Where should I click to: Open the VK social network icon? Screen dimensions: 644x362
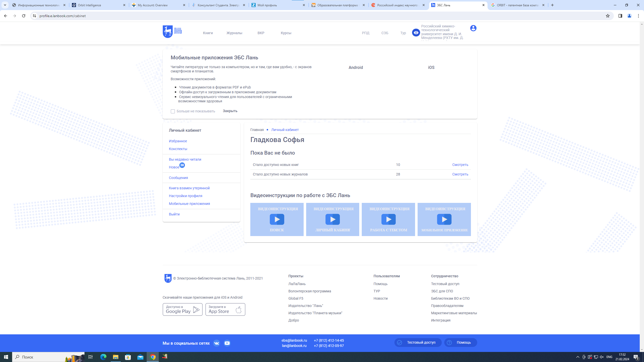coord(216,343)
